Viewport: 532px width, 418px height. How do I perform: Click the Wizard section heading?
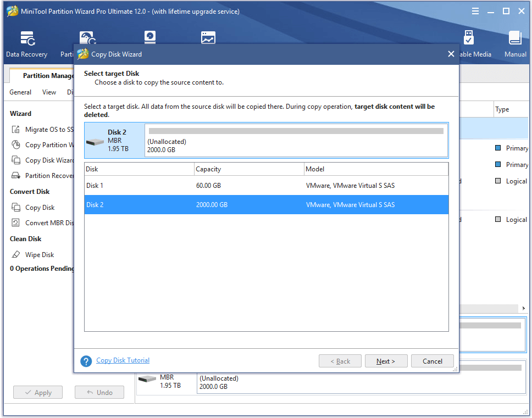tap(20, 113)
